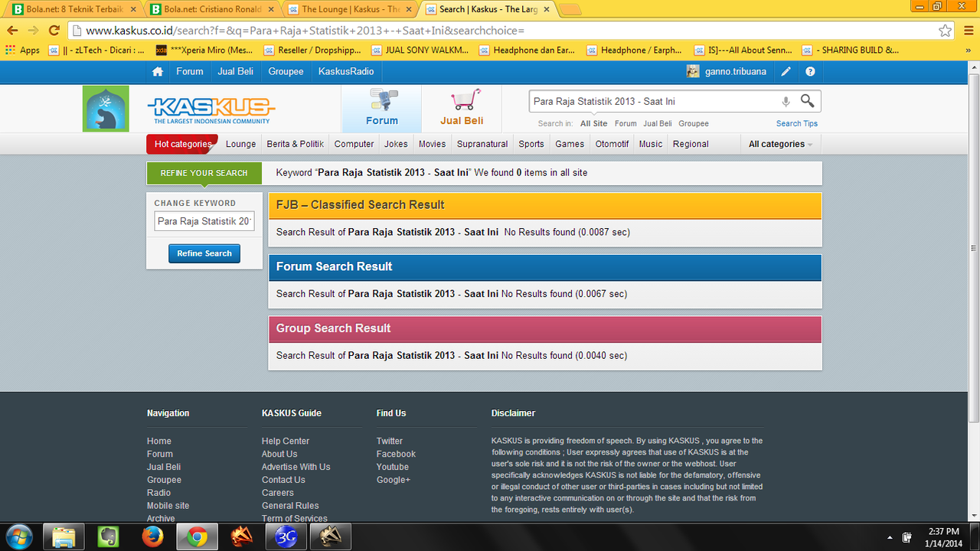Open Jual Beli in top navigation bar
Viewport: 980px width, 551px height.
pos(236,71)
